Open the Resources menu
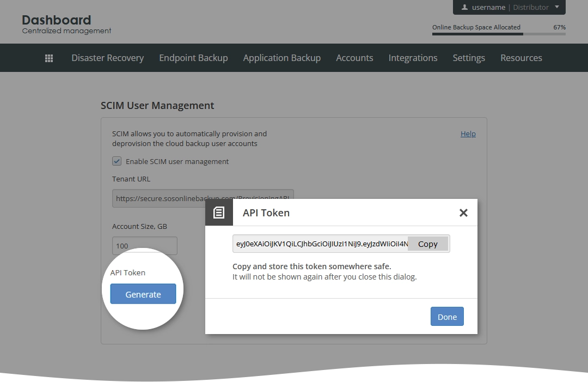588x382 pixels. [x=521, y=58]
